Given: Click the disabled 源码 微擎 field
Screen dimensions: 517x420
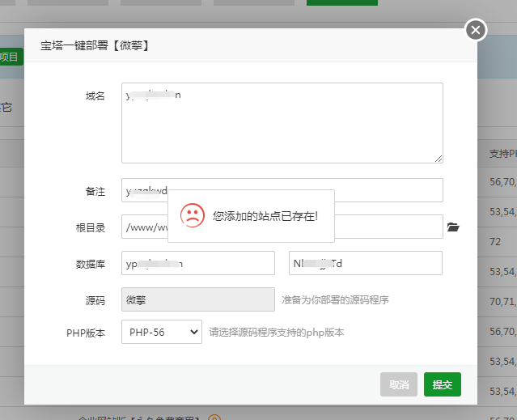Looking at the screenshot, I should (x=198, y=299).
